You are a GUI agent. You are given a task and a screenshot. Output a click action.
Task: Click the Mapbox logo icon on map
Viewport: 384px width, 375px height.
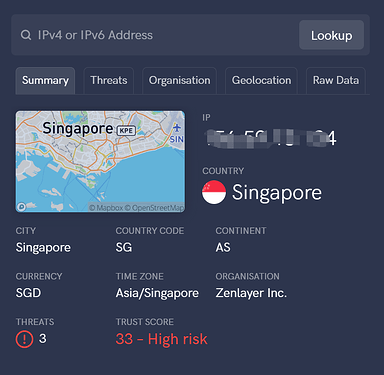pyautogui.click(x=21, y=207)
